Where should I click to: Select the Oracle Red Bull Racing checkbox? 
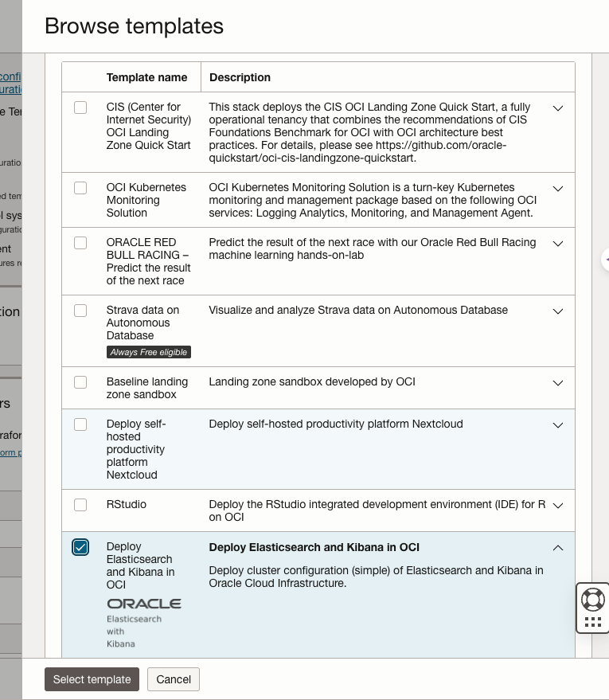(80, 243)
